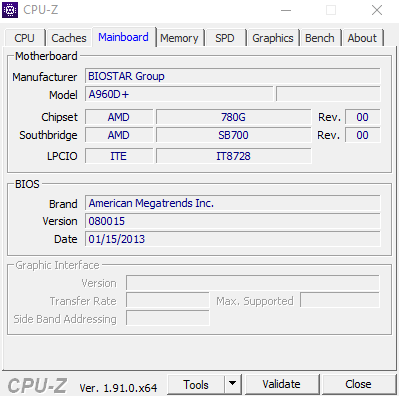Viewport: 399px width, 396px height.
Task: Click the Southbridge AMD vendor value
Action: (x=119, y=135)
